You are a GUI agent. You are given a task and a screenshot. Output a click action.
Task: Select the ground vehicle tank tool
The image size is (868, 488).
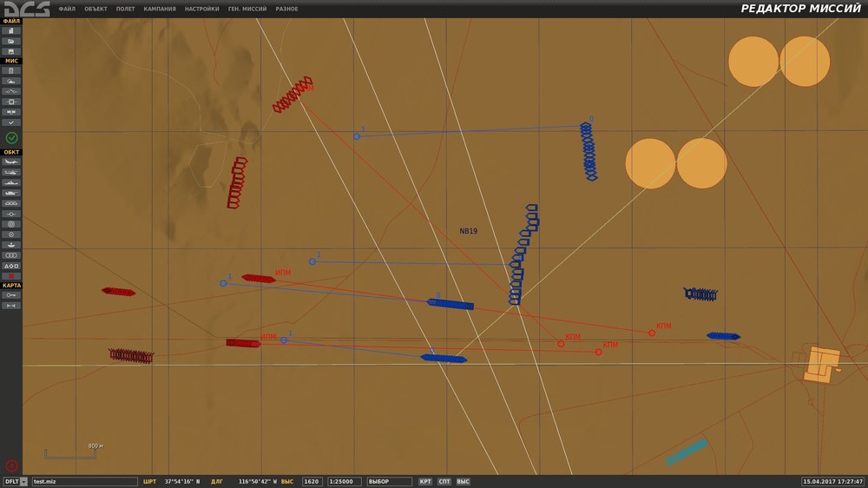pos(11,193)
